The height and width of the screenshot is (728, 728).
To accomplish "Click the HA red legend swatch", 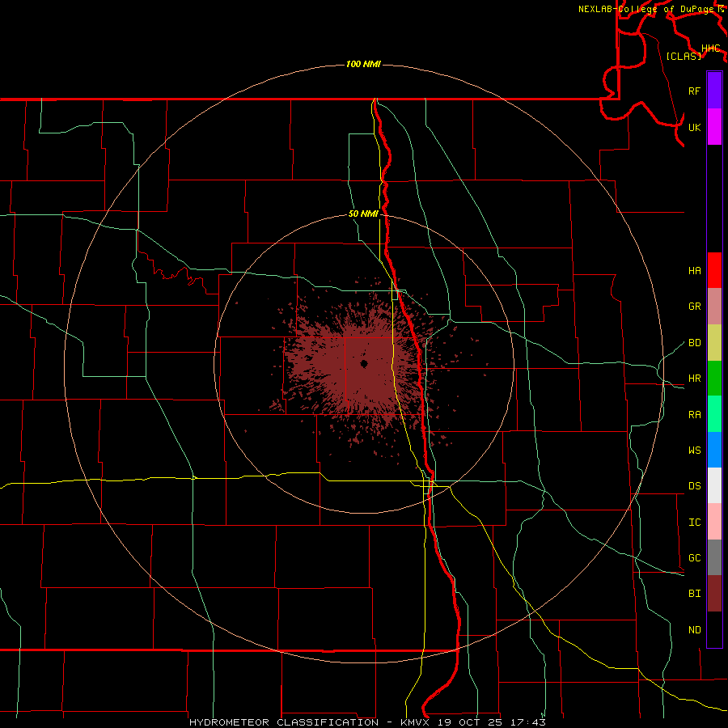I will coord(714,270).
